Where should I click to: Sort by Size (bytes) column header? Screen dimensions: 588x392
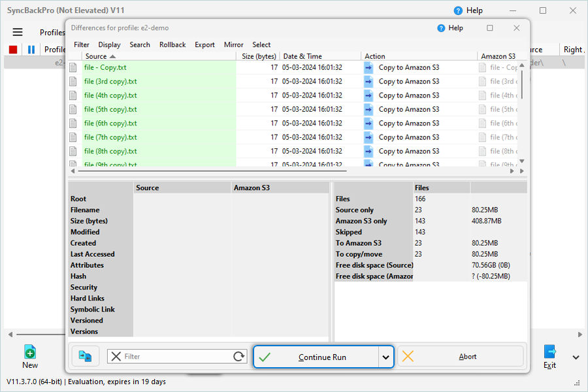click(x=258, y=56)
